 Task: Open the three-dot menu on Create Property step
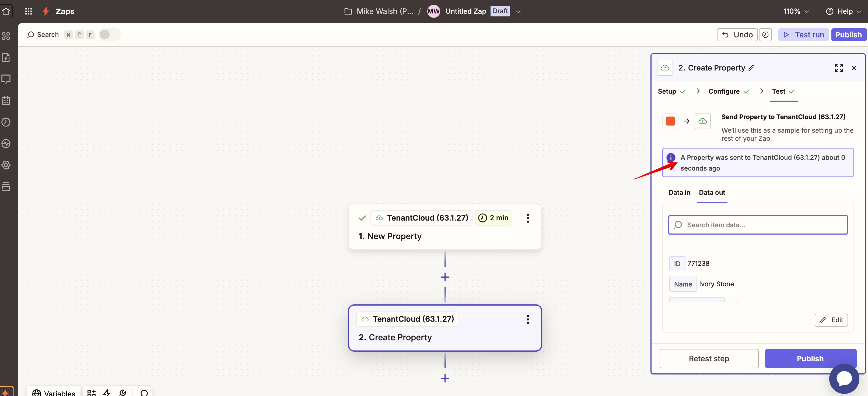[528, 319]
